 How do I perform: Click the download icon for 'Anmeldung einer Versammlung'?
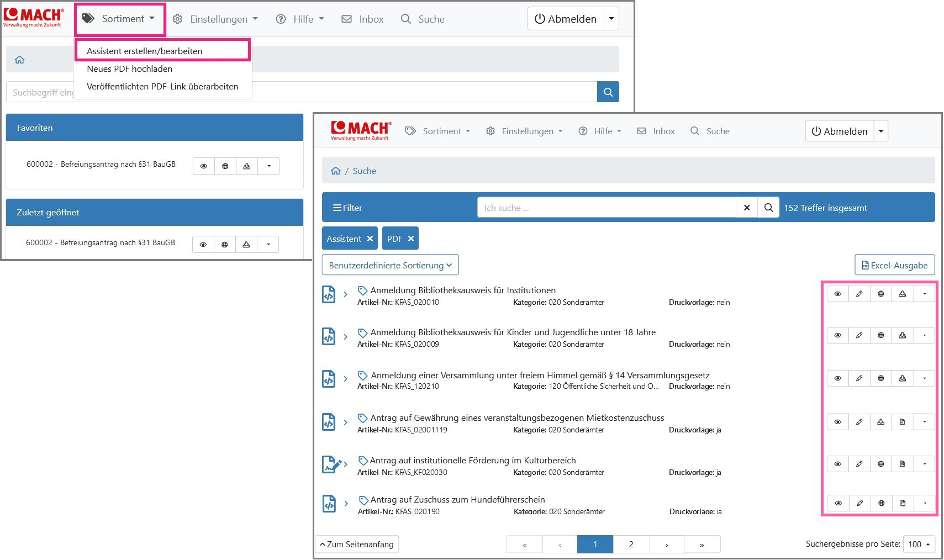pyautogui.click(x=903, y=378)
